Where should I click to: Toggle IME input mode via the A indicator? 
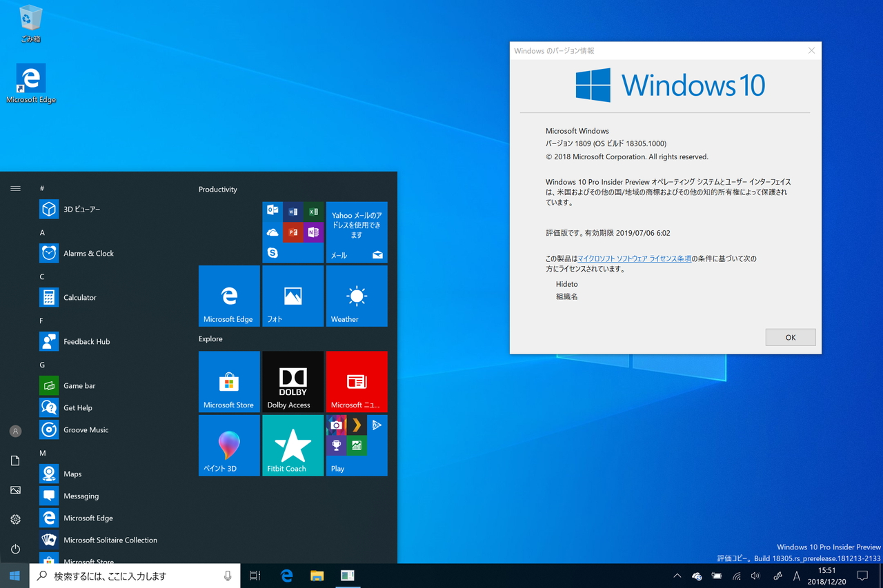[796, 576]
